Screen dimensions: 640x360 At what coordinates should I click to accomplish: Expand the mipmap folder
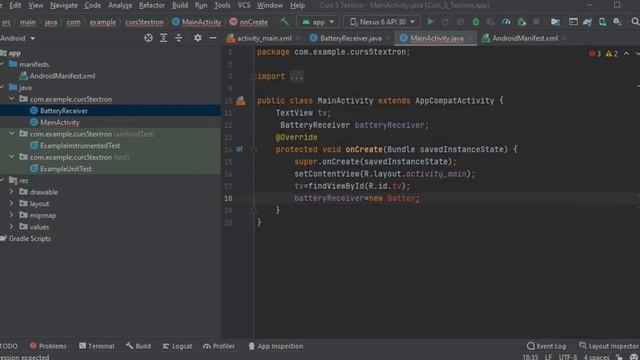11,215
